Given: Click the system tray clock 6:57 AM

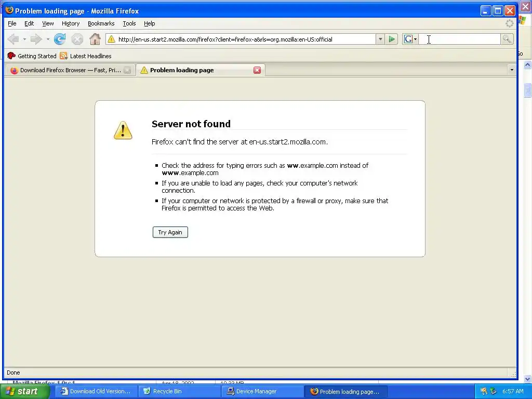Looking at the screenshot, I should pos(513,391).
